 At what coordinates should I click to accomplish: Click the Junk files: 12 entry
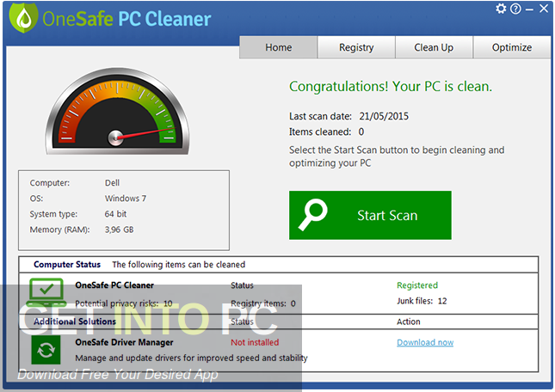tap(422, 301)
